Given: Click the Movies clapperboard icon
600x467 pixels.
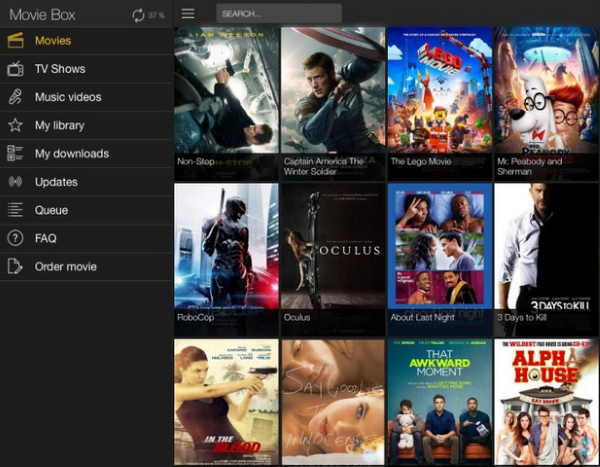Looking at the screenshot, I should coord(15,41).
